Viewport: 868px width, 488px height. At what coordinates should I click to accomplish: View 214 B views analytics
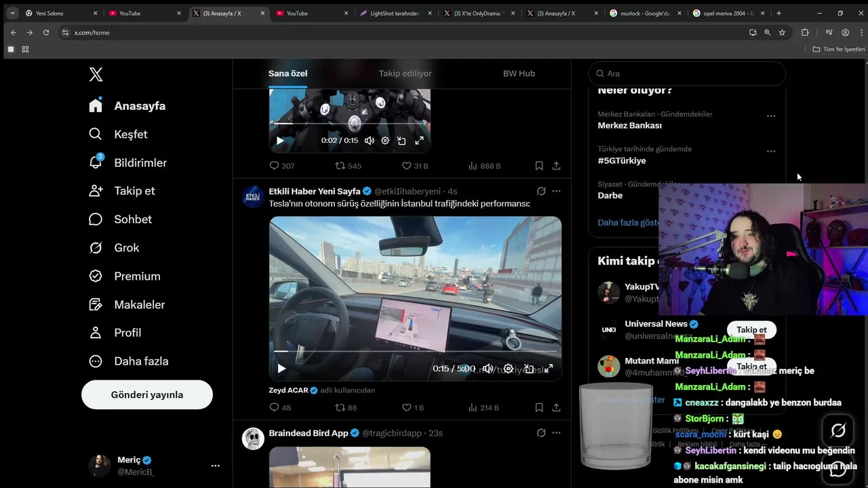point(484,407)
